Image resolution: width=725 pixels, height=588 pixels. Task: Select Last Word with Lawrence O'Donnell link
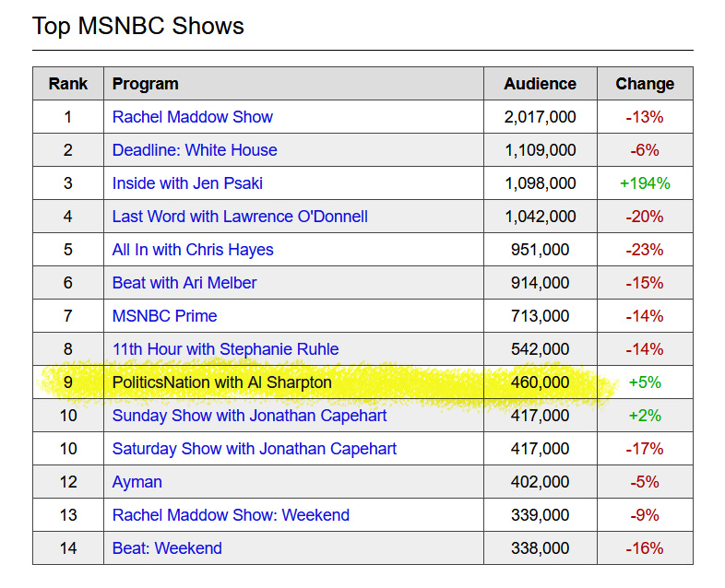(x=240, y=217)
